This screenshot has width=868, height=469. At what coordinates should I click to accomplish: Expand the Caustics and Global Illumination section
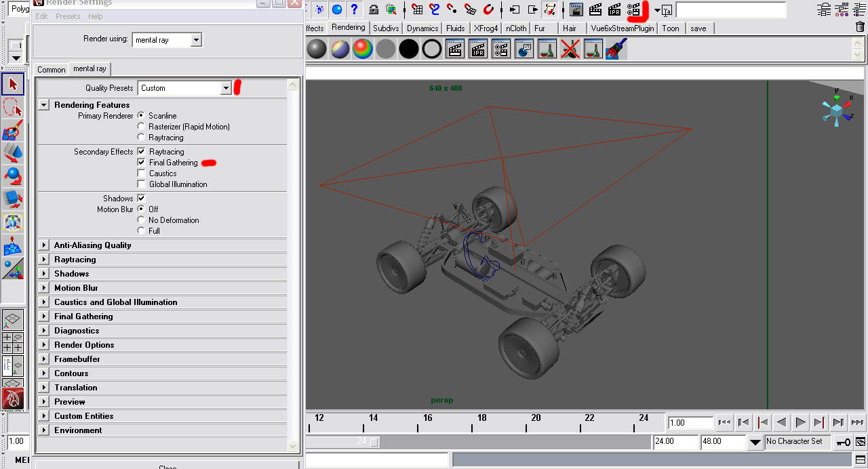pyautogui.click(x=44, y=302)
